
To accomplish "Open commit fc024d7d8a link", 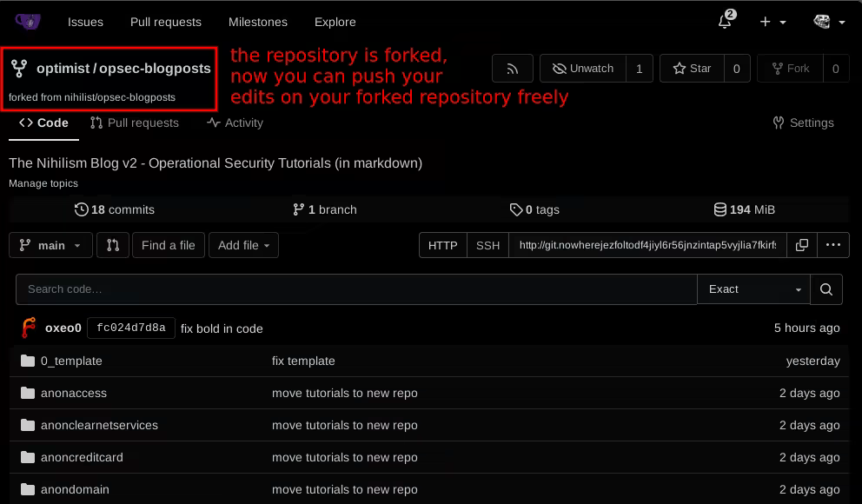I will pos(131,328).
